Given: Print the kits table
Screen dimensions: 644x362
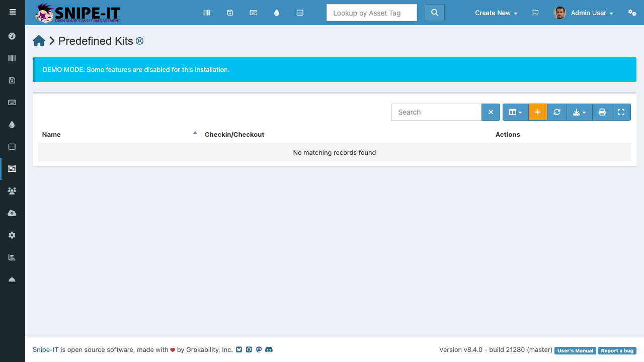Looking at the screenshot, I should click(602, 112).
